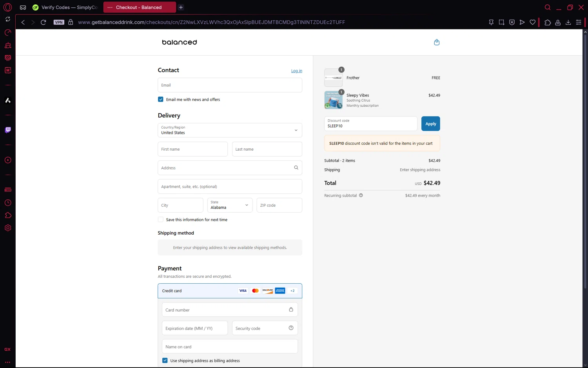Click the Log in link

(x=297, y=71)
